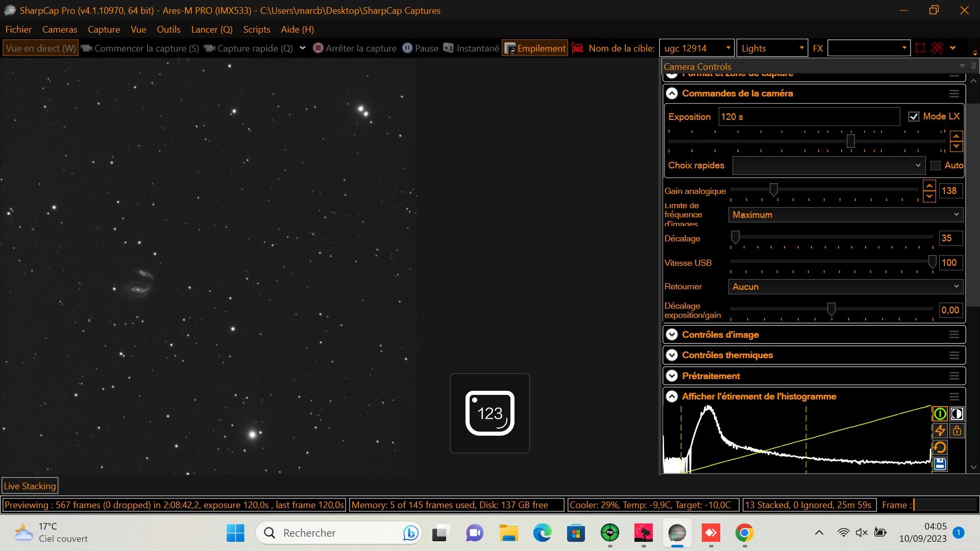This screenshot has width=980, height=551.
Task: Uncheck the Mode LX checkbox
Action: click(x=914, y=117)
